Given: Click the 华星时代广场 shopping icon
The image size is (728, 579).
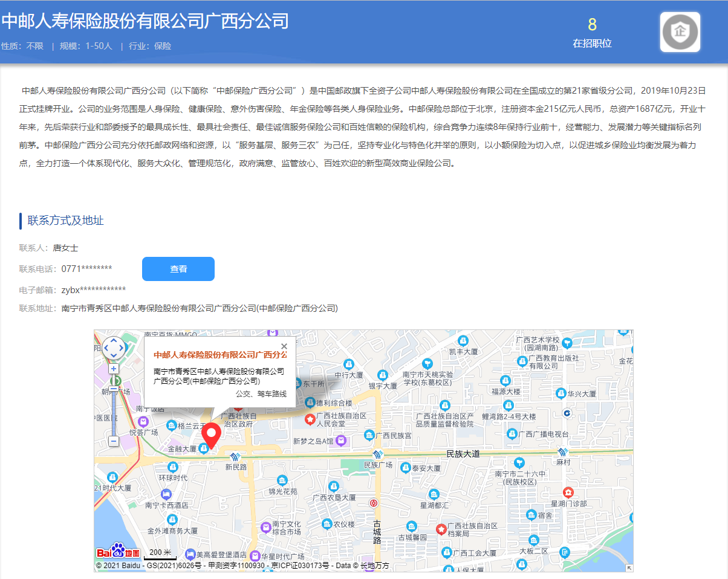Looking at the screenshot, I should [x=255, y=555].
